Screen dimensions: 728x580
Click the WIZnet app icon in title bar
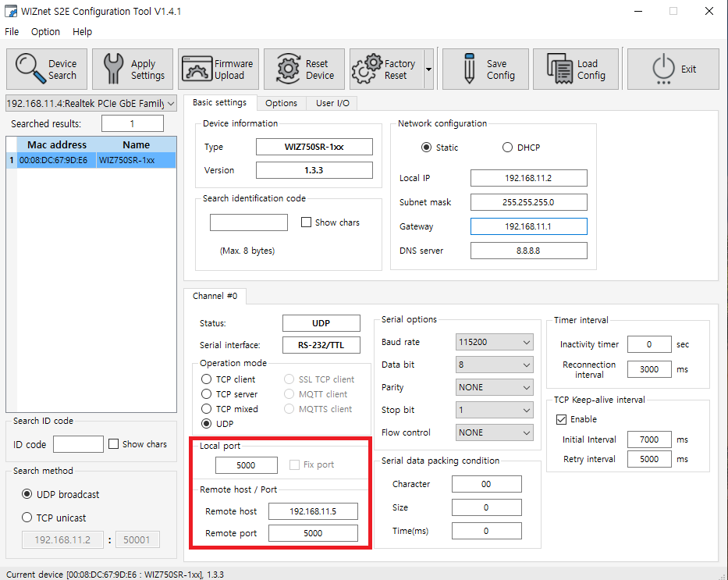[11, 11]
